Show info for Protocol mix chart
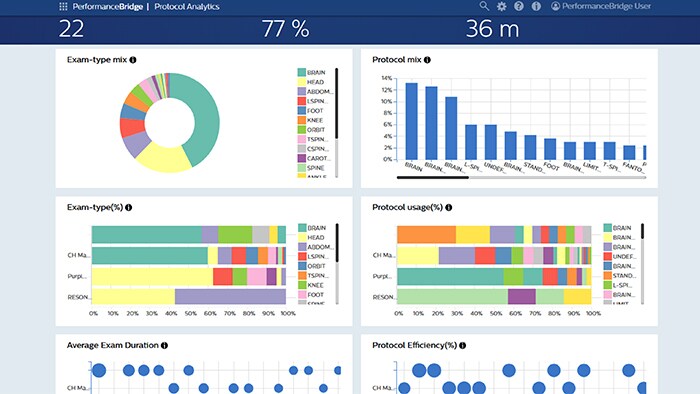This screenshot has width=700, height=394. 427,60
